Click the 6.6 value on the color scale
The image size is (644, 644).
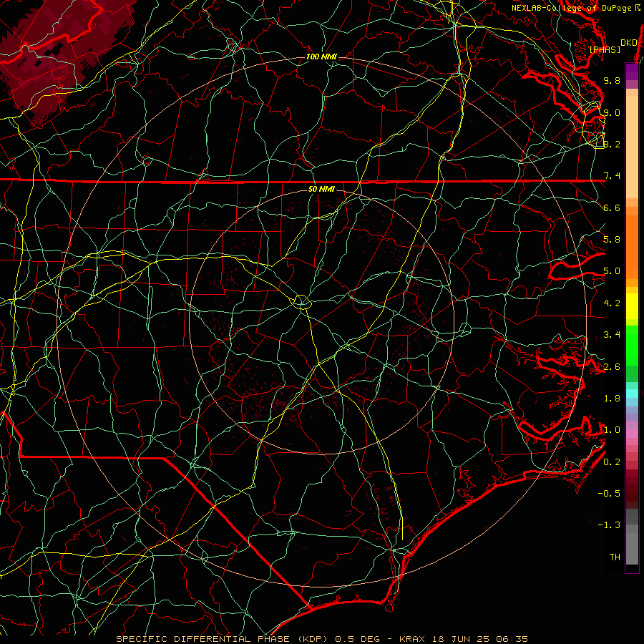pyautogui.click(x=612, y=208)
